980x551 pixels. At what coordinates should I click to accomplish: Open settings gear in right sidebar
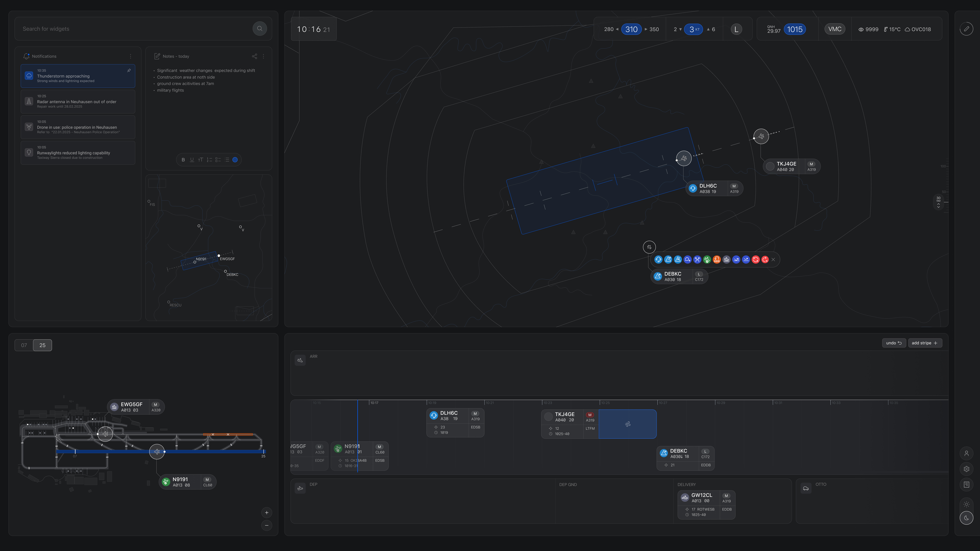(x=966, y=469)
